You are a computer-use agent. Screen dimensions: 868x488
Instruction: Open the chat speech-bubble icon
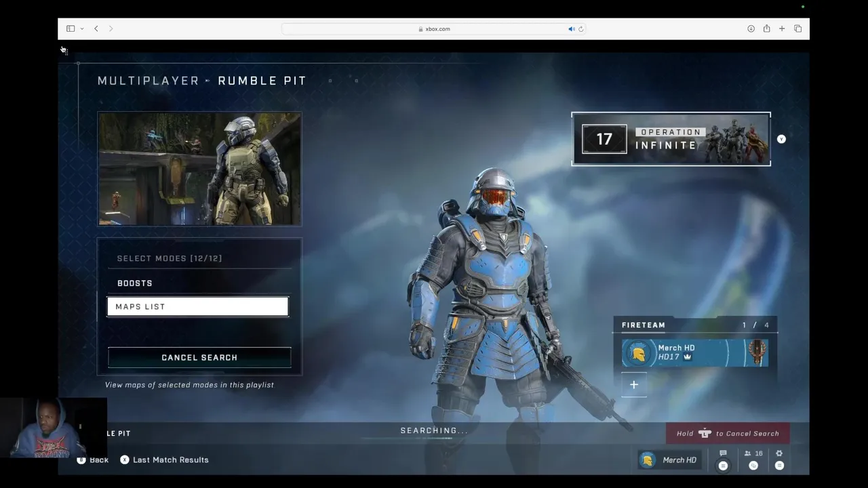pyautogui.click(x=723, y=453)
